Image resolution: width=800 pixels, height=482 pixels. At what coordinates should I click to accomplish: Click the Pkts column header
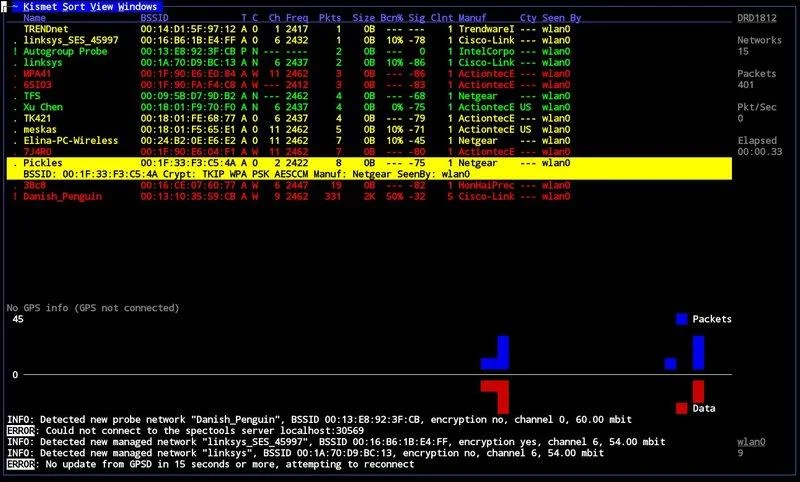(330, 18)
